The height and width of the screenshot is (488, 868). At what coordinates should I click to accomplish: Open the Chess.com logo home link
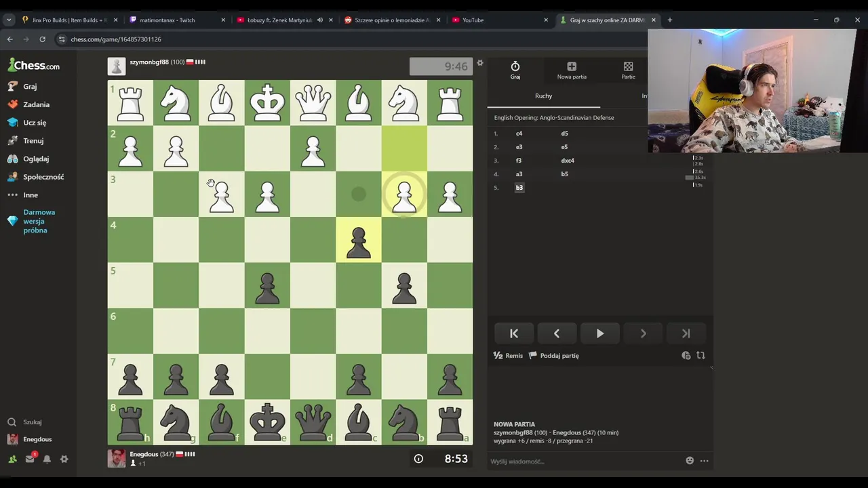pos(34,66)
